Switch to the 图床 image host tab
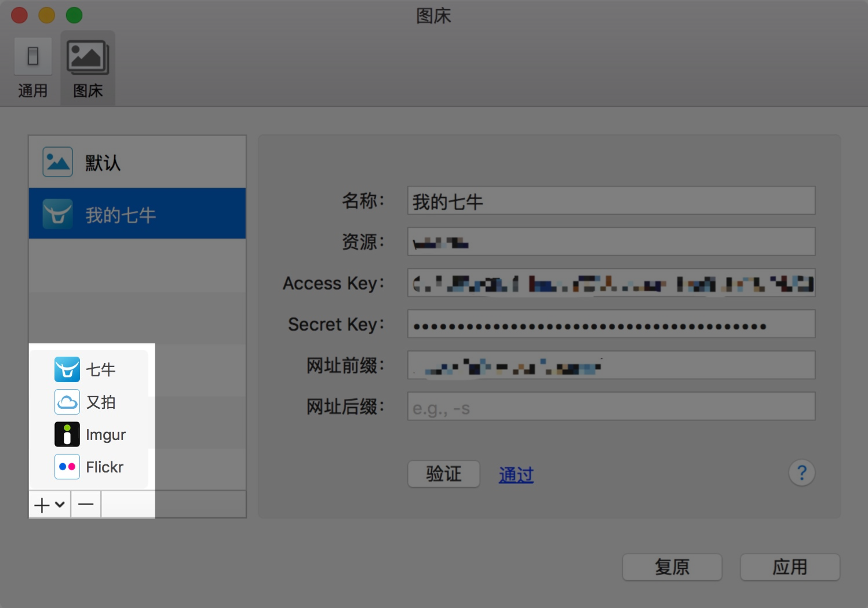Screen dimensions: 868x608 click(87, 68)
